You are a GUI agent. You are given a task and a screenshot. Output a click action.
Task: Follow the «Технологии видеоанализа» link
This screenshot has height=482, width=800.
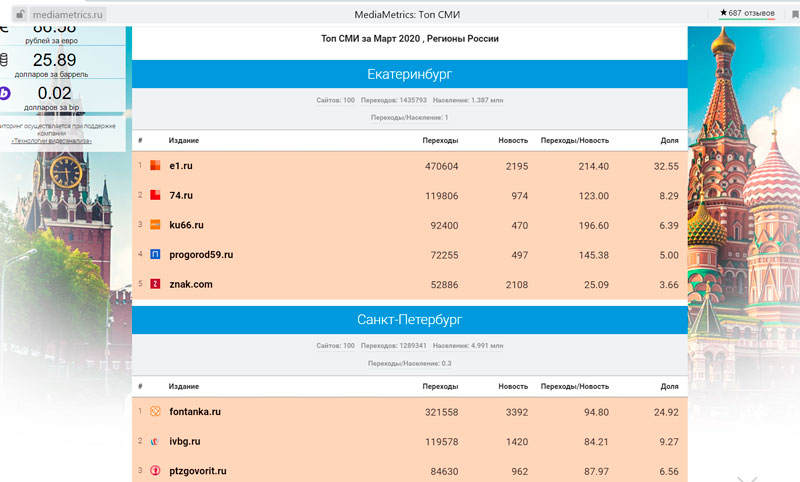point(52,141)
